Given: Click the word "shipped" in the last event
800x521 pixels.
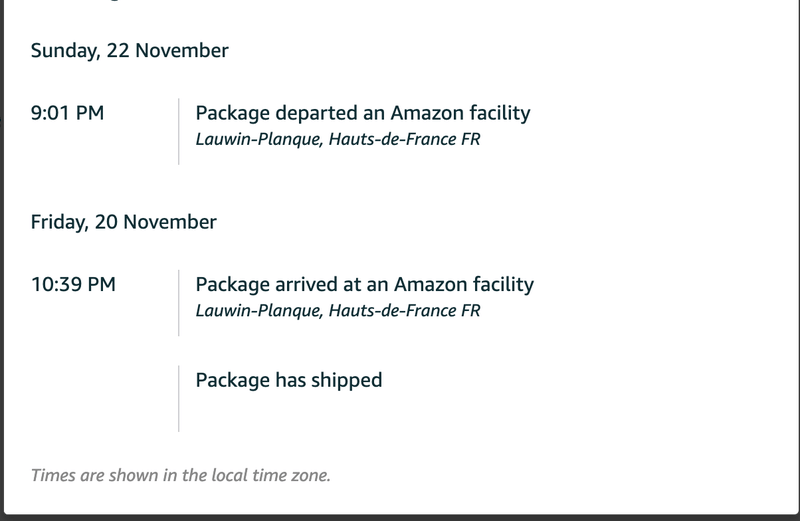Looking at the screenshot, I should [x=346, y=380].
